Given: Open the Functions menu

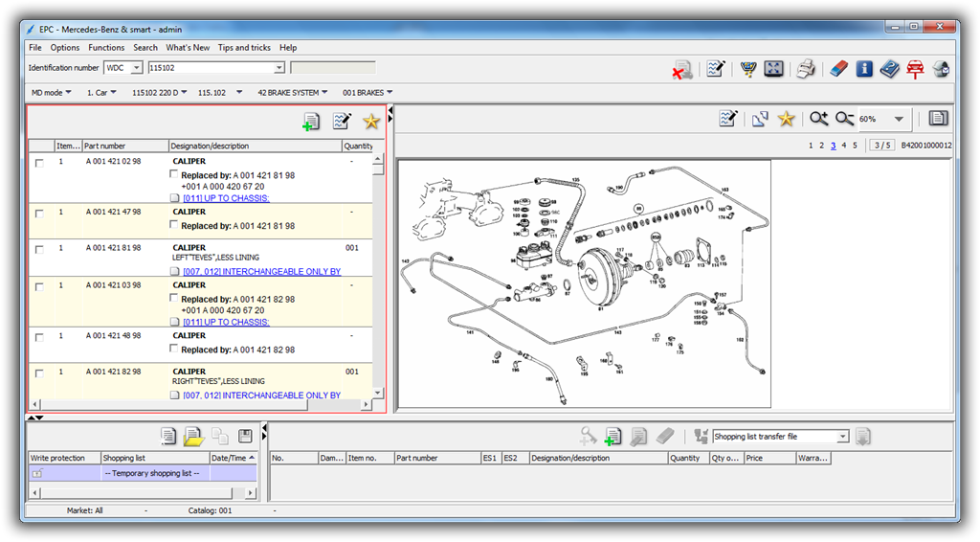Looking at the screenshot, I should pyautogui.click(x=106, y=48).
